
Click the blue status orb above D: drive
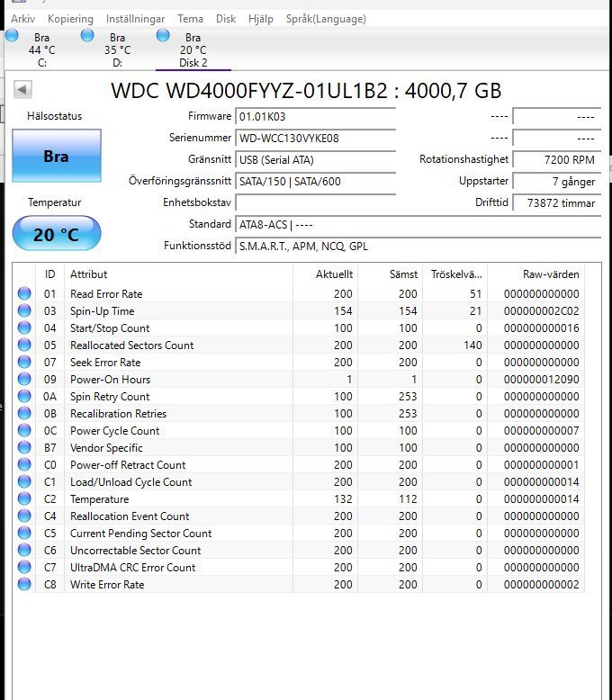click(x=87, y=35)
